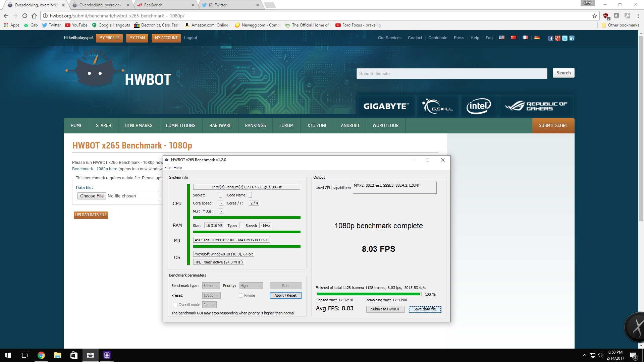Click the Logout link
This screenshot has height=362, width=644.
pos(191,38)
